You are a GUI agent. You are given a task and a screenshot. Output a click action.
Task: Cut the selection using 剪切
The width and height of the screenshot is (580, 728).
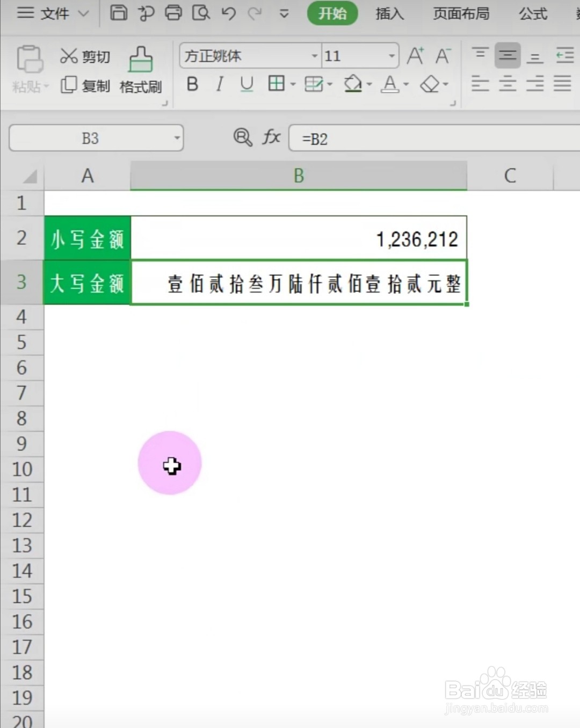point(86,55)
